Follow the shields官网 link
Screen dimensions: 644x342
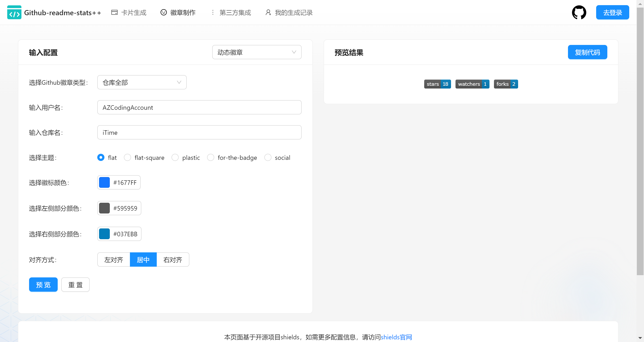coord(396,337)
